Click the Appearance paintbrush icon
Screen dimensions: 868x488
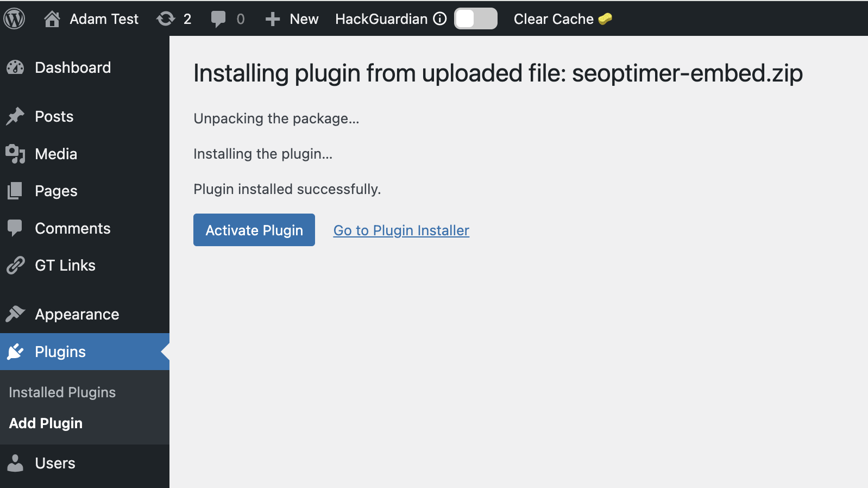point(15,314)
